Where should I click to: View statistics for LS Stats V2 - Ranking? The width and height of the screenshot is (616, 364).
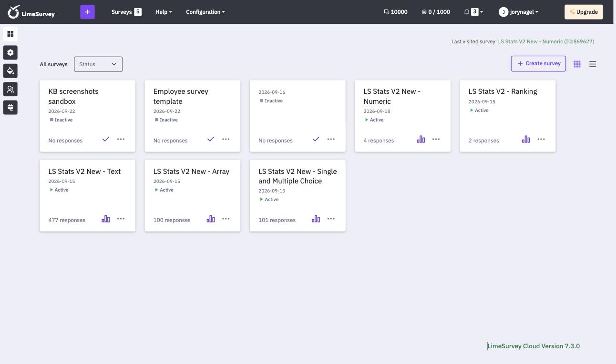coord(526,139)
